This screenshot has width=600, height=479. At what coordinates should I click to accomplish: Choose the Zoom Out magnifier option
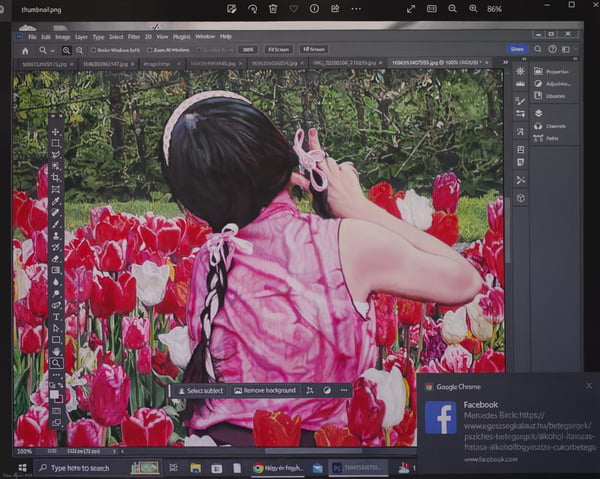click(79, 51)
